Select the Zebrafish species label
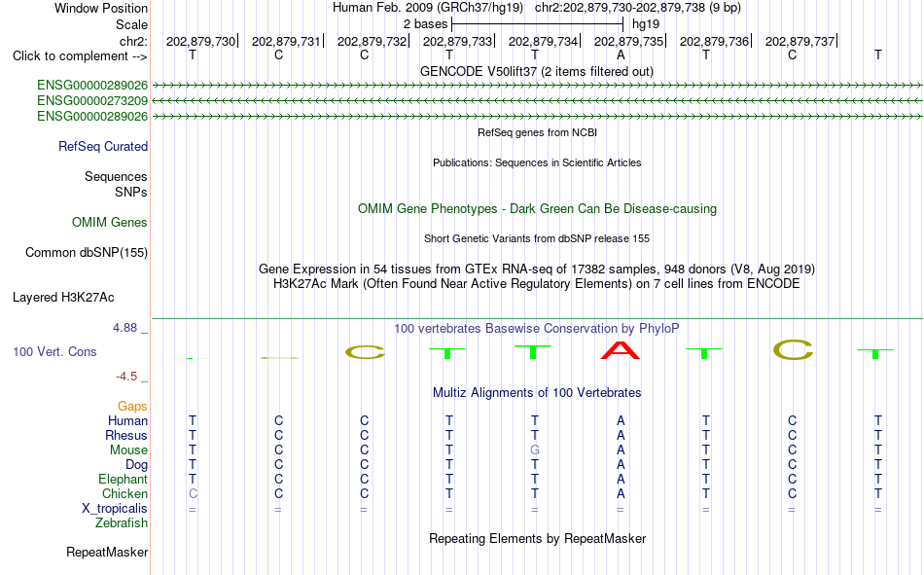 click(x=122, y=523)
